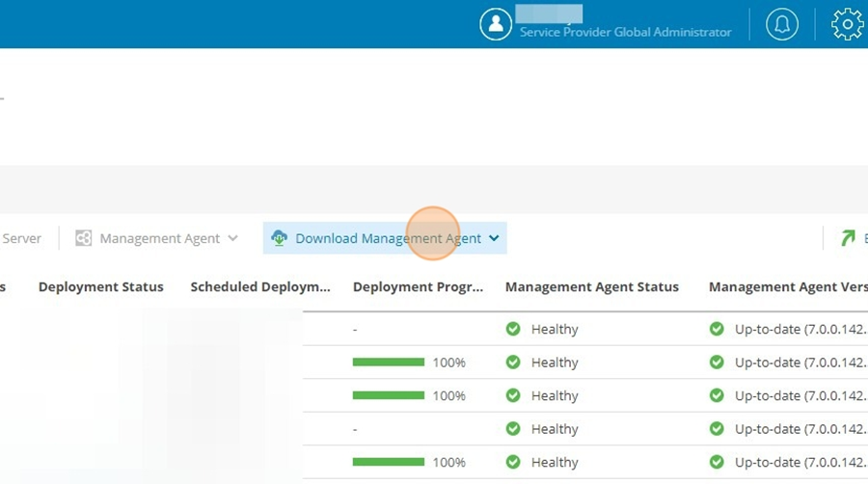Image resolution: width=868 pixels, height=484 pixels.
Task: Click the second row's 100% progress bar
Action: coord(389,363)
